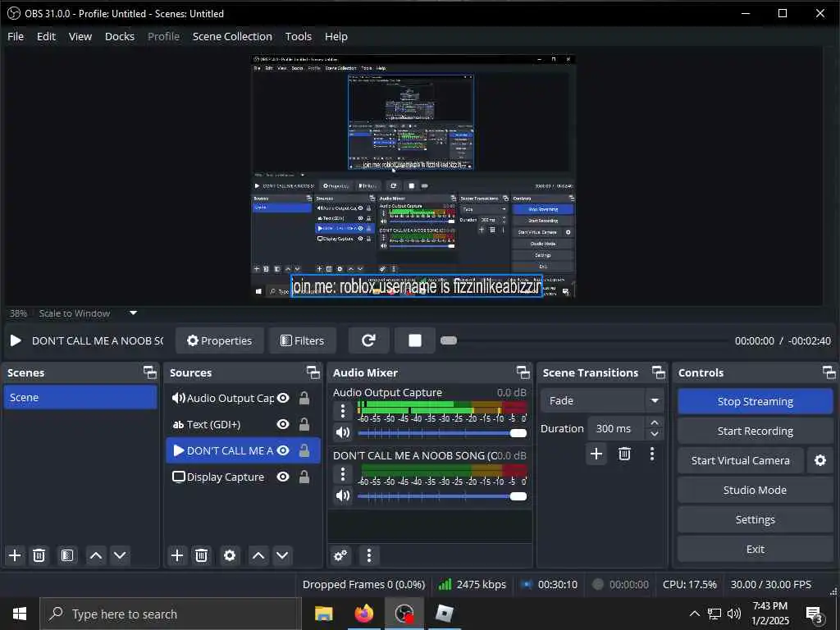Show hidden system tray icons chevron
Screen dimensions: 840x630
694,614
